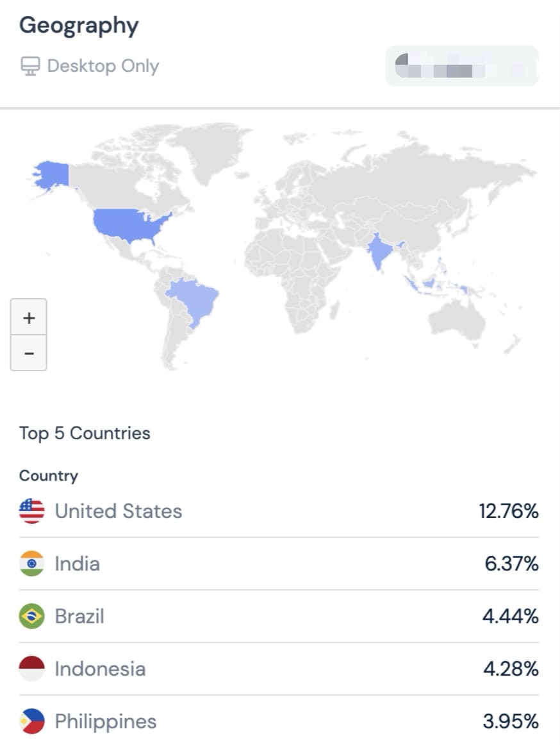Image resolution: width=560 pixels, height=745 pixels.
Task: Click the Brazil flag icon
Action: [x=32, y=616]
